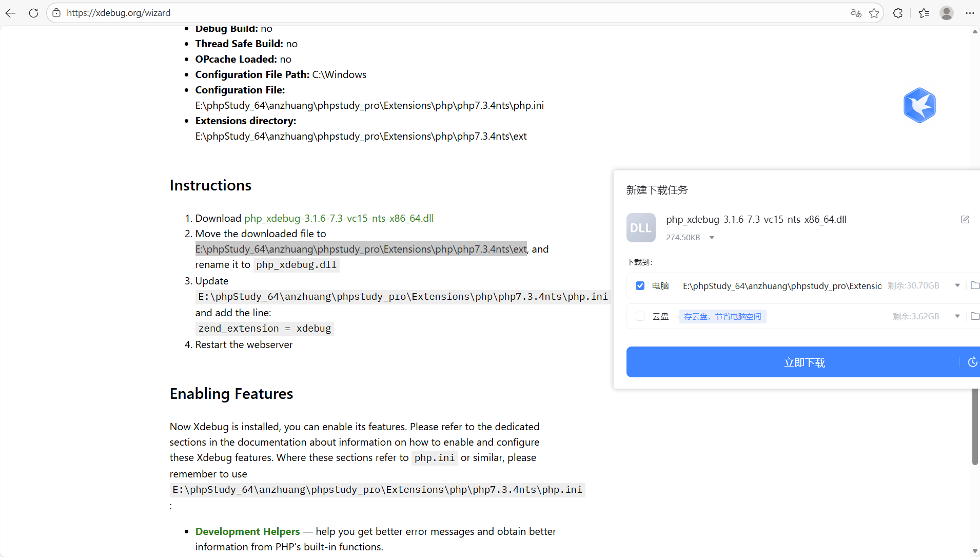The image size is (980, 557).
Task: Click the 剩余:30.70GB free space text
Action: 913,285
